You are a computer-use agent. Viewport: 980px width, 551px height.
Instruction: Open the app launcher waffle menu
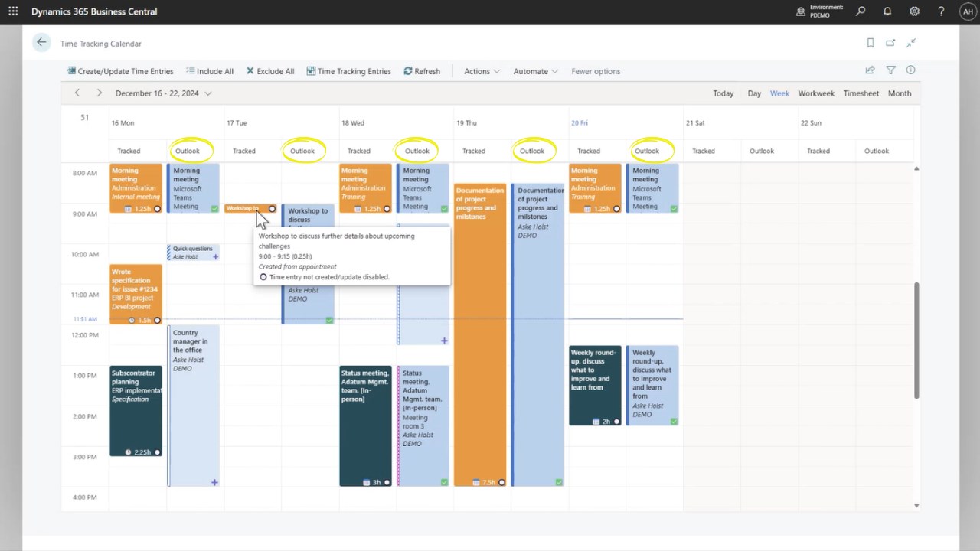(13, 11)
